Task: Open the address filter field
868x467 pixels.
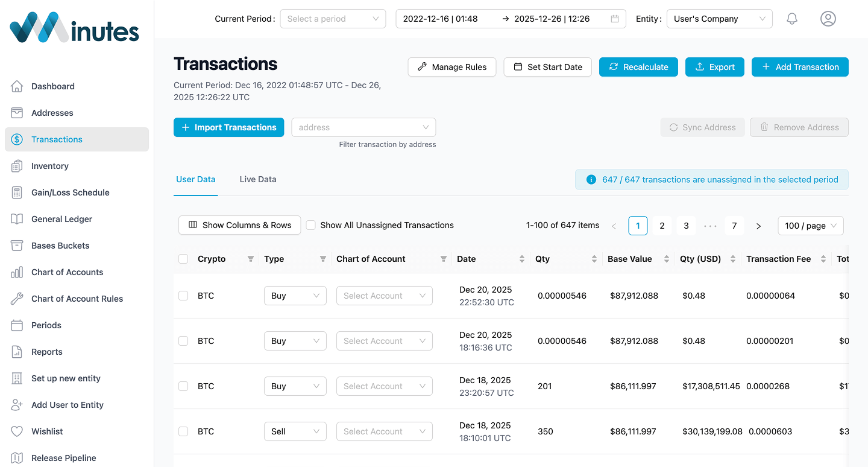Action: click(363, 127)
